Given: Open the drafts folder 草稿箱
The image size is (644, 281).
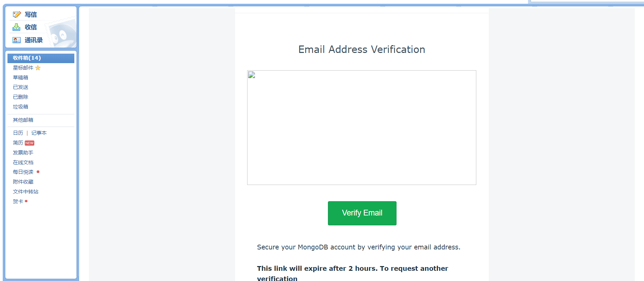Looking at the screenshot, I should click(x=21, y=78).
